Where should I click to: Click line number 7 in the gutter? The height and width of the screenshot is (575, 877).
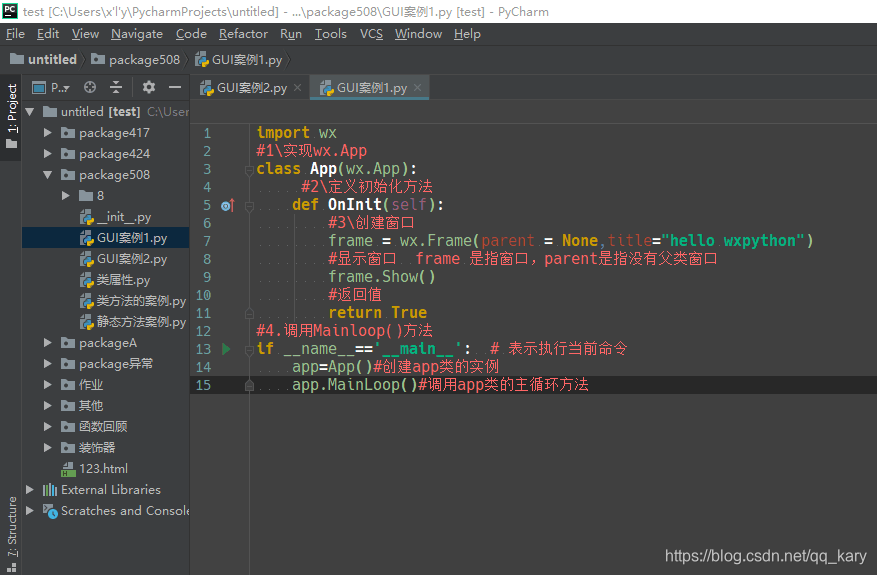click(x=207, y=241)
